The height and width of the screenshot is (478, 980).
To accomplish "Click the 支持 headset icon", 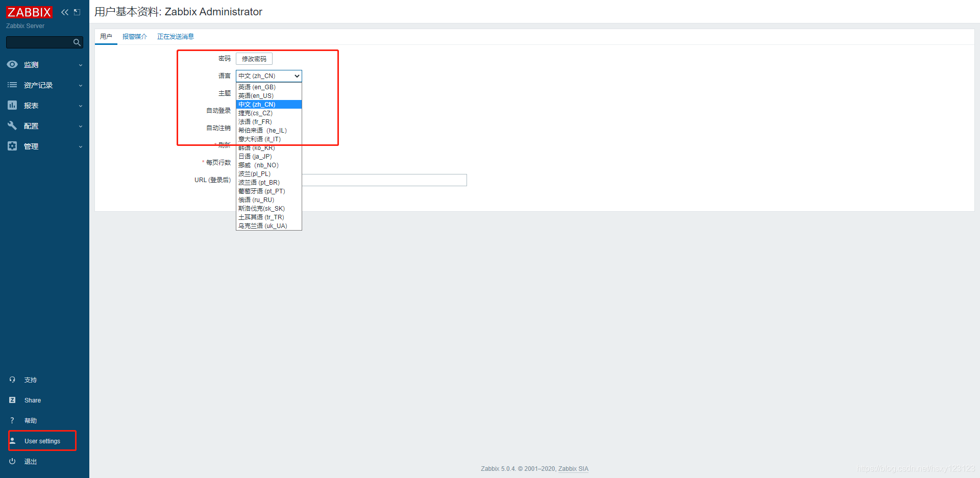I will pyautogui.click(x=12, y=380).
